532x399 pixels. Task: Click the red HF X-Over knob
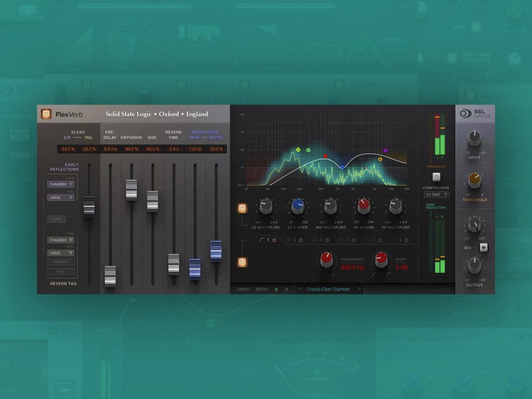(364, 206)
